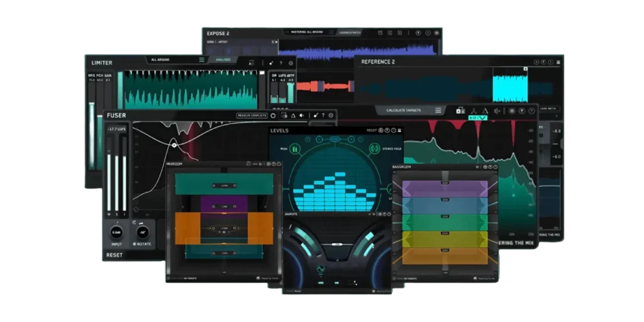644x322 pixels.
Task: Click the Limiter wrench tool icon
Action: (x=271, y=63)
